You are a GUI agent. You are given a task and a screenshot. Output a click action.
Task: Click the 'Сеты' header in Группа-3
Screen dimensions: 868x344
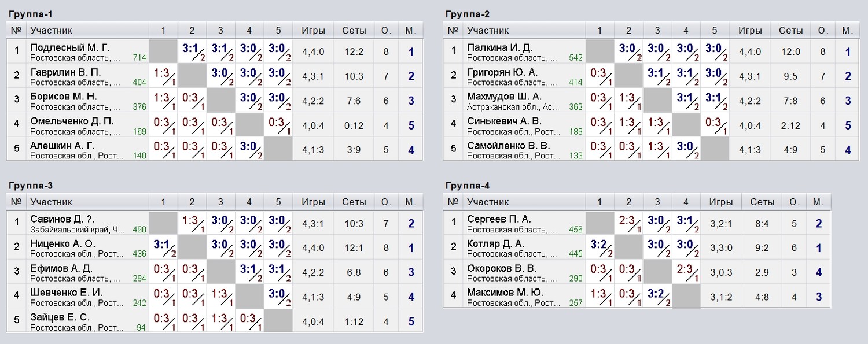click(x=354, y=202)
